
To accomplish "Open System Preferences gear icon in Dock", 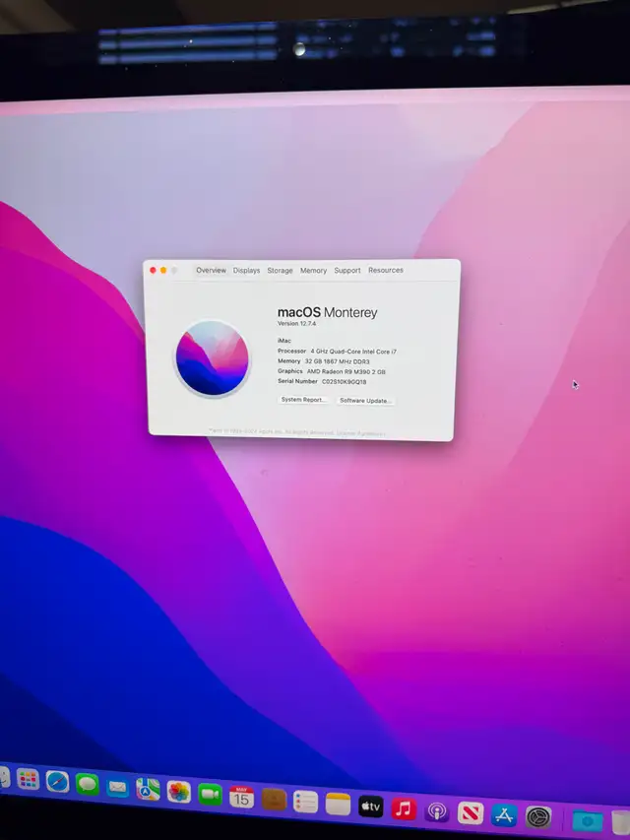I will click(x=538, y=817).
